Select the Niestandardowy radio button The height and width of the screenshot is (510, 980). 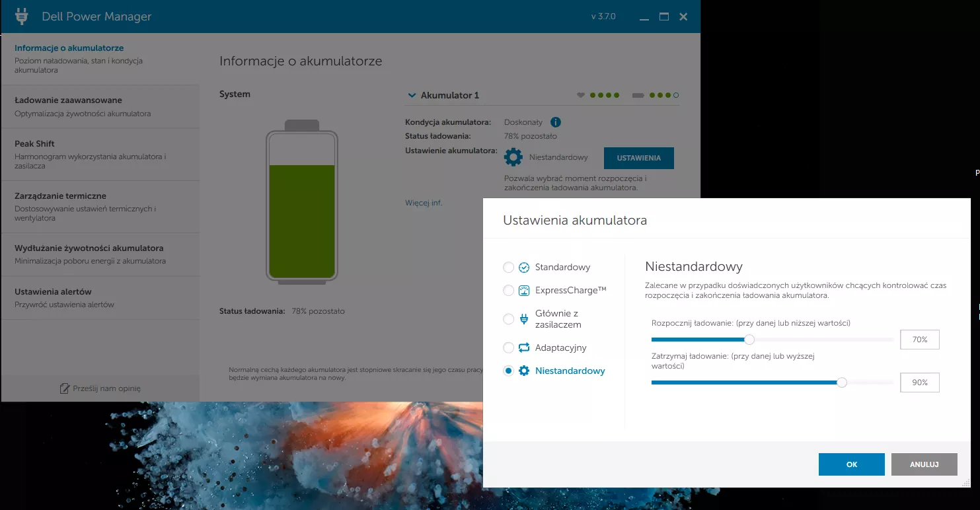pyautogui.click(x=508, y=371)
